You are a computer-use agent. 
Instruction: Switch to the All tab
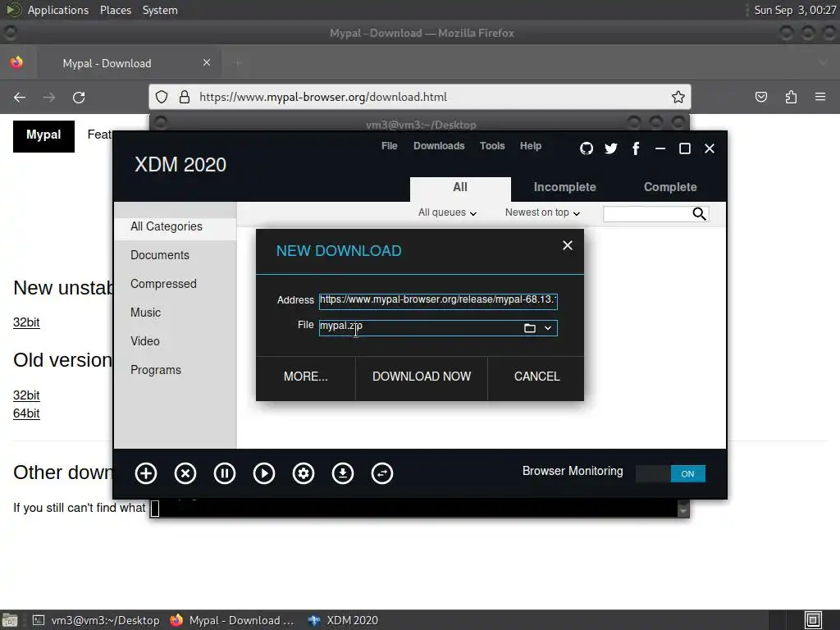(x=460, y=189)
